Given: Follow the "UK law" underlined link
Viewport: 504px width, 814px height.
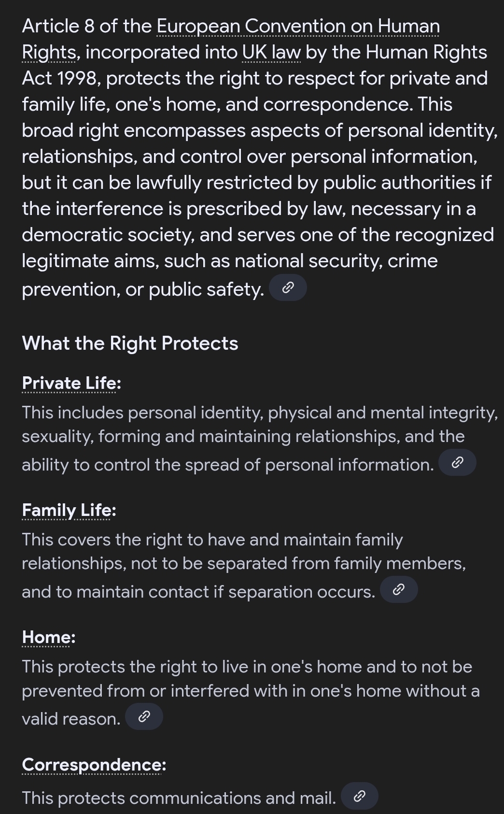Looking at the screenshot, I should coord(271,52).
